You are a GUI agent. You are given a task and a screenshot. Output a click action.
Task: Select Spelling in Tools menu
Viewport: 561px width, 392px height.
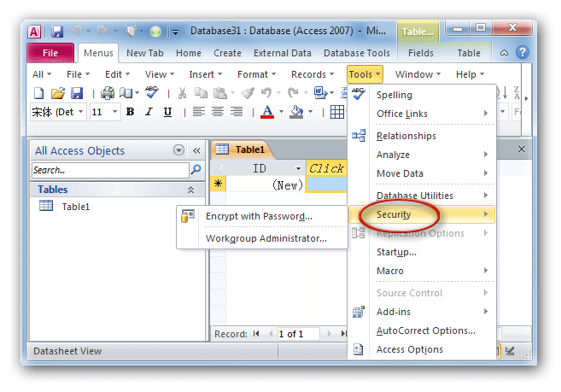coord(422,95)
